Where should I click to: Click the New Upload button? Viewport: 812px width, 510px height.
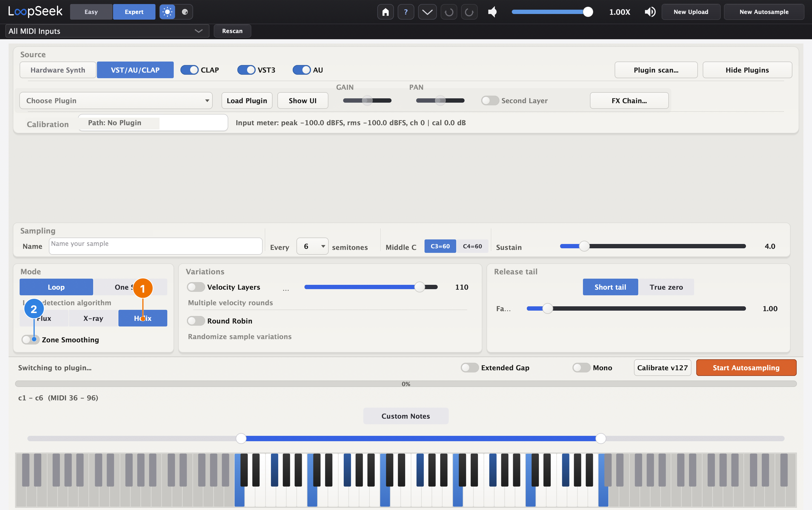pyautogui.click(x=691, y=12)
